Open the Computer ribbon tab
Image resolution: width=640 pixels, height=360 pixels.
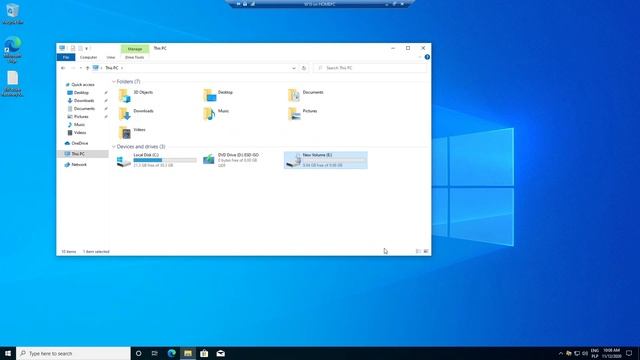88,57
